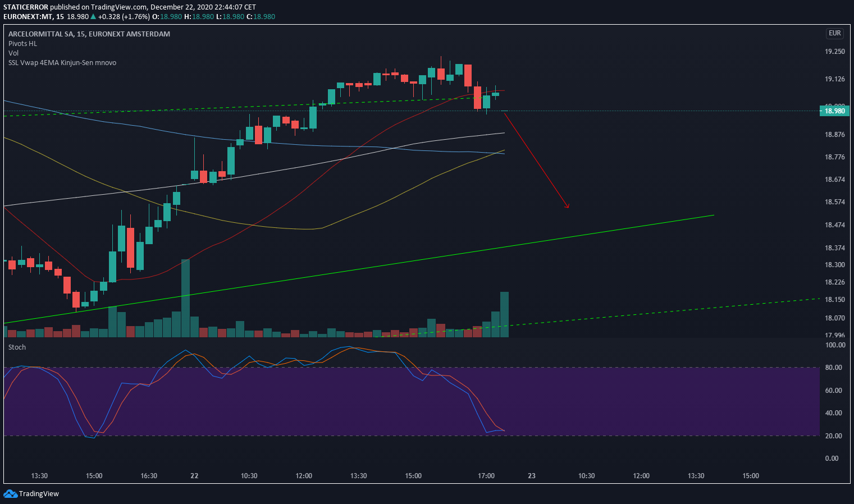
Task: Click 18.150 on the price axis
Action: pos(834,300)
